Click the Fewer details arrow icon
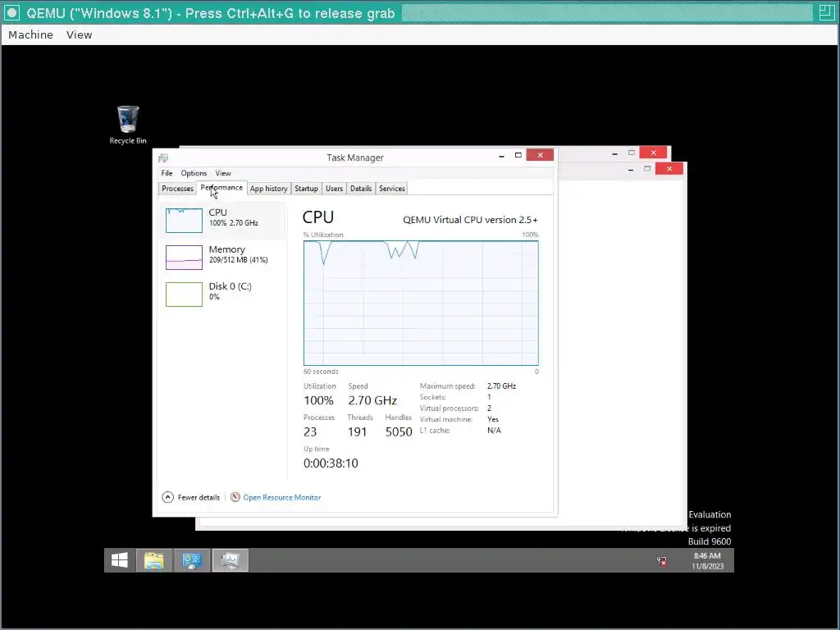 [167, 497]
